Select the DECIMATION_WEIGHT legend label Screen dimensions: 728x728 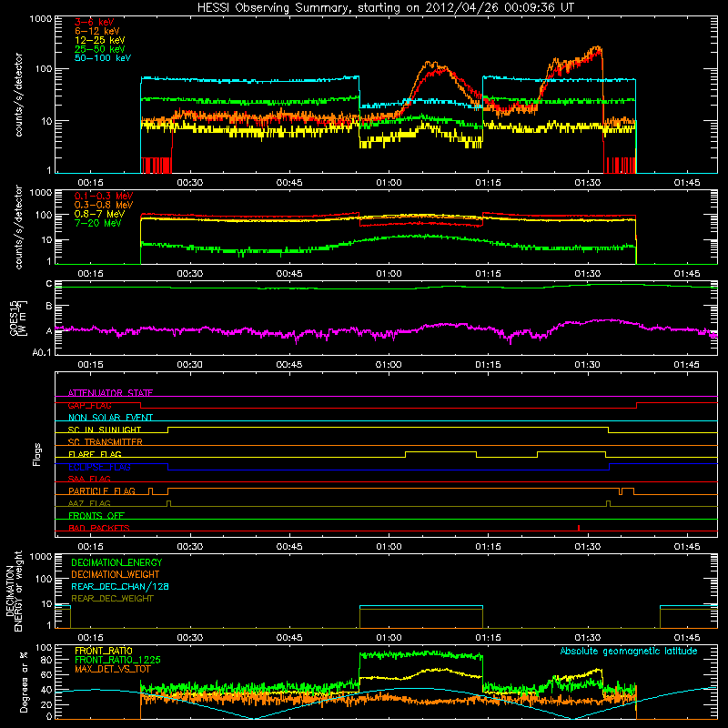(x=116, y=574)
